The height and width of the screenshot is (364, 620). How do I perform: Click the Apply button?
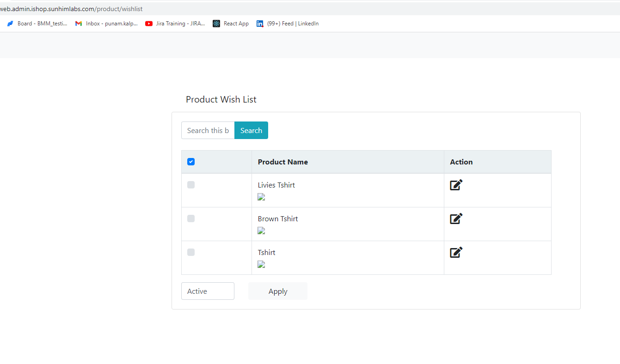coord(278,291)
